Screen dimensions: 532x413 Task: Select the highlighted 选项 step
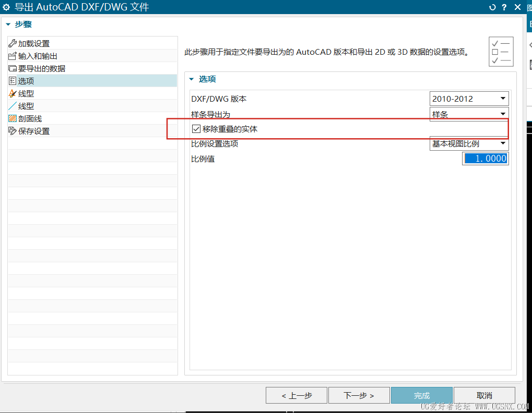point(92,81)
